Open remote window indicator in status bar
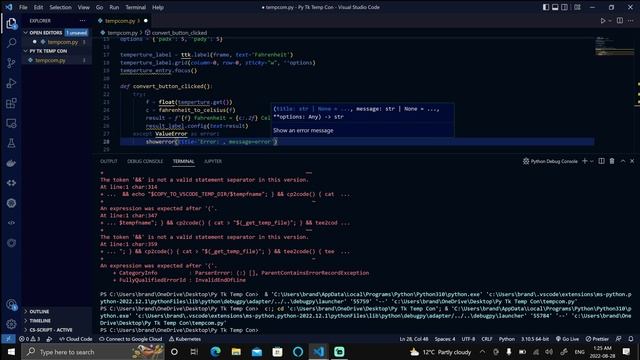 click(8, 339)
